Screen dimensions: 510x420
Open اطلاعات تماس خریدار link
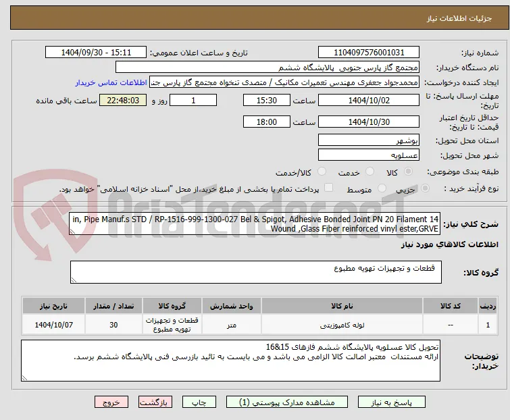[x=111, y=82]
